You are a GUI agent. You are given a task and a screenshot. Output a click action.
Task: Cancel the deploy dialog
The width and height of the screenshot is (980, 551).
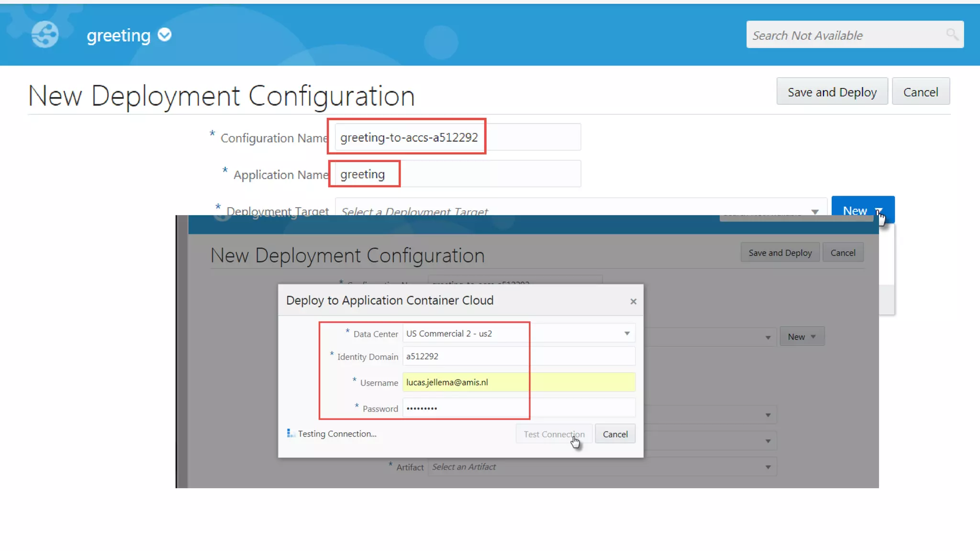(x=615, y=434)
